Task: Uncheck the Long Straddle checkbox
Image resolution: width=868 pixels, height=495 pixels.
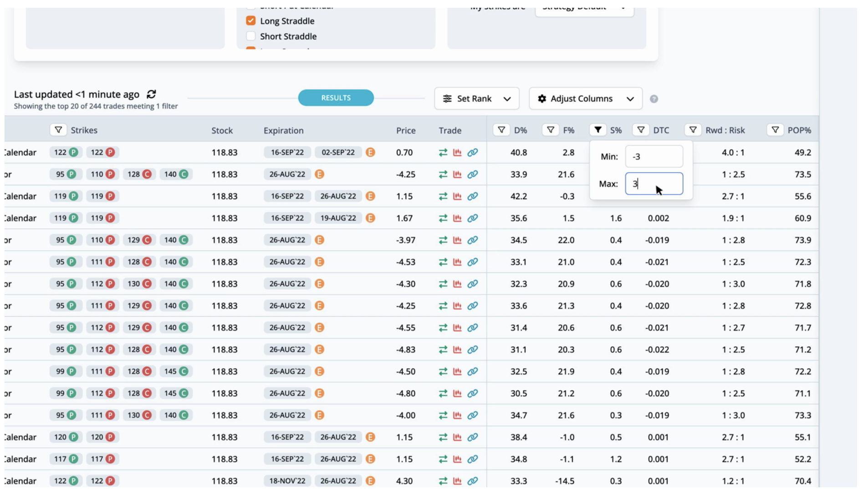Action: (250, 21)
